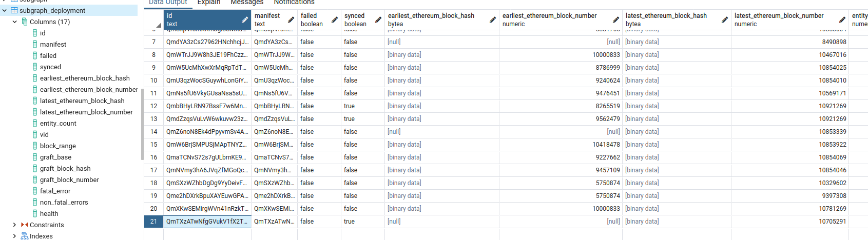Click latest block number 8490898 cell

point(790,42)
